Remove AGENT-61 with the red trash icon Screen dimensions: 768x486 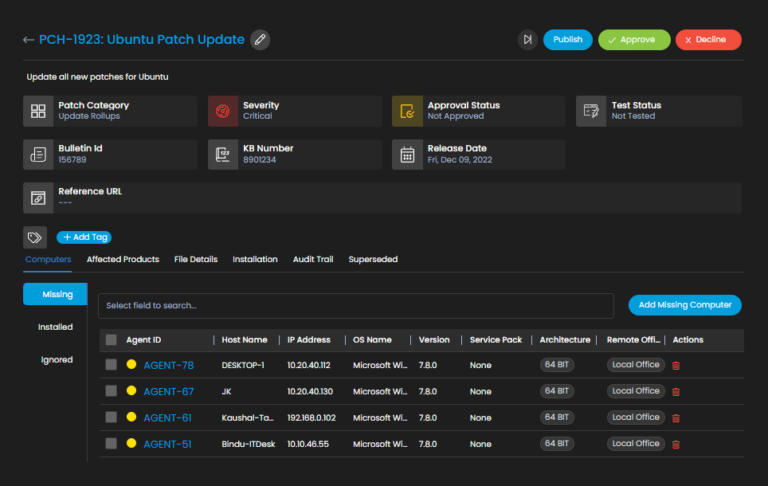click(x=676, y=418)
